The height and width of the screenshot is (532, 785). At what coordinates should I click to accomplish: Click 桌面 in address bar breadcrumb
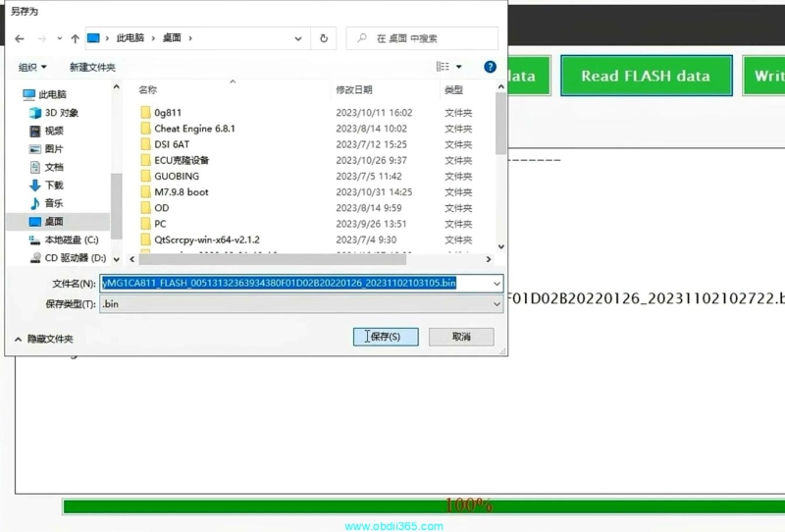pyautogui.click(x=172, y=38)
